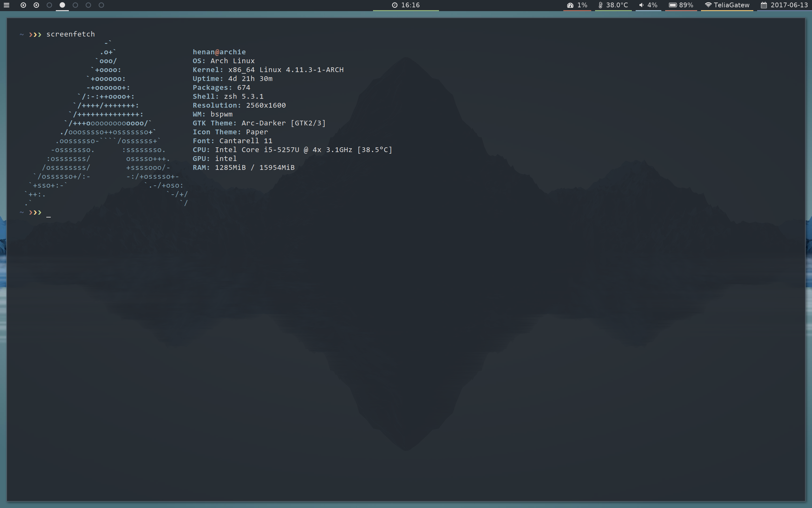The image size is (812, 508).
Task: Click the screenfetch command in the terminal
Action: pyautogui.click(x=70, y=34)
